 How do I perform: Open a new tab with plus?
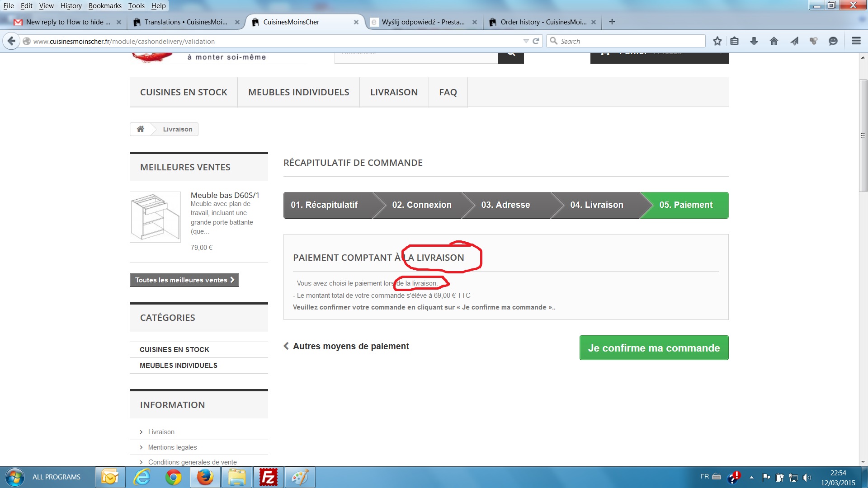612,22
